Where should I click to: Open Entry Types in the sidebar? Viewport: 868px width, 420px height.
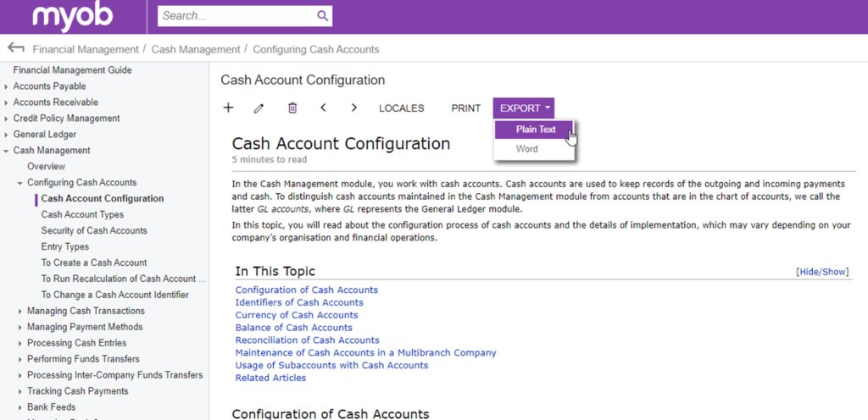tap(64, 246)
